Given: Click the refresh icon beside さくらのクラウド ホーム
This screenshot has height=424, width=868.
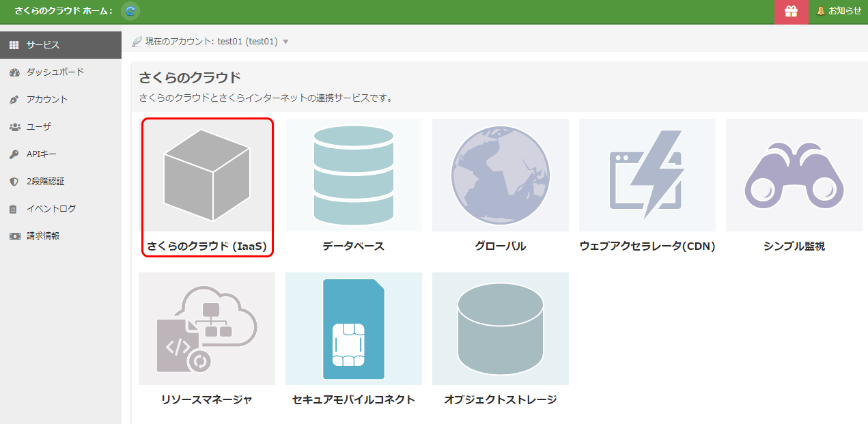Looking at the screenshot, I should [130, 11].
